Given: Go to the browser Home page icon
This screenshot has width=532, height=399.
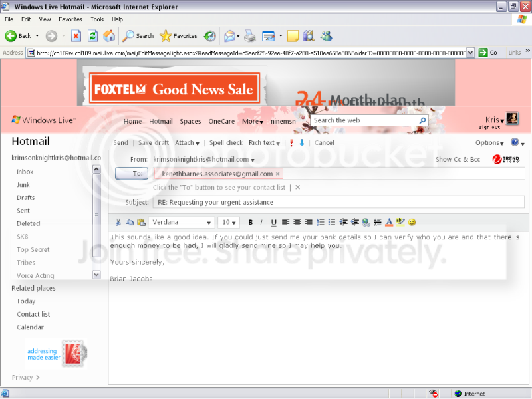Looking at the screenshot, I should pos(109,36).
